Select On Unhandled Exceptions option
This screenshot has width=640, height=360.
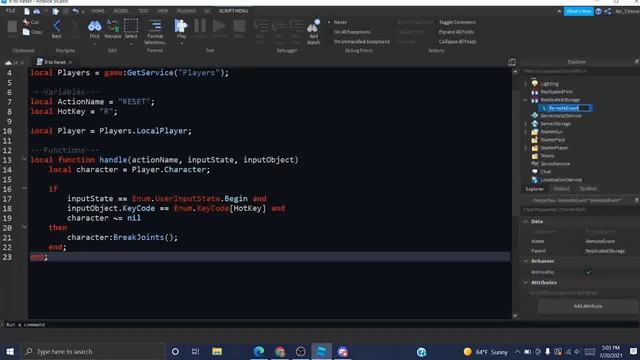click(x=361, y=42)
